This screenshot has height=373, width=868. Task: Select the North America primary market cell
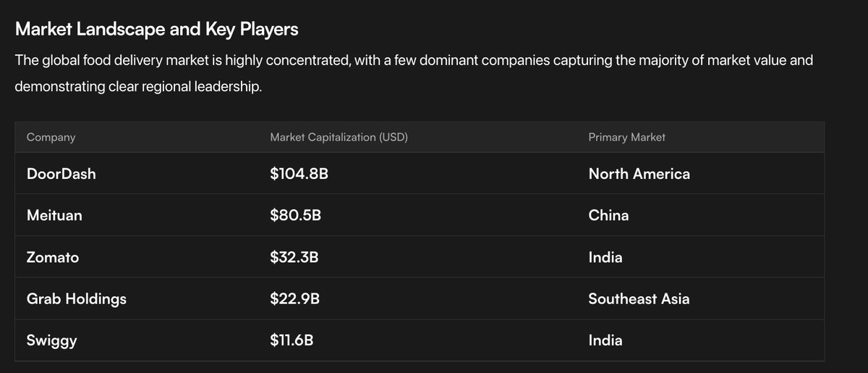pos(639,174)
